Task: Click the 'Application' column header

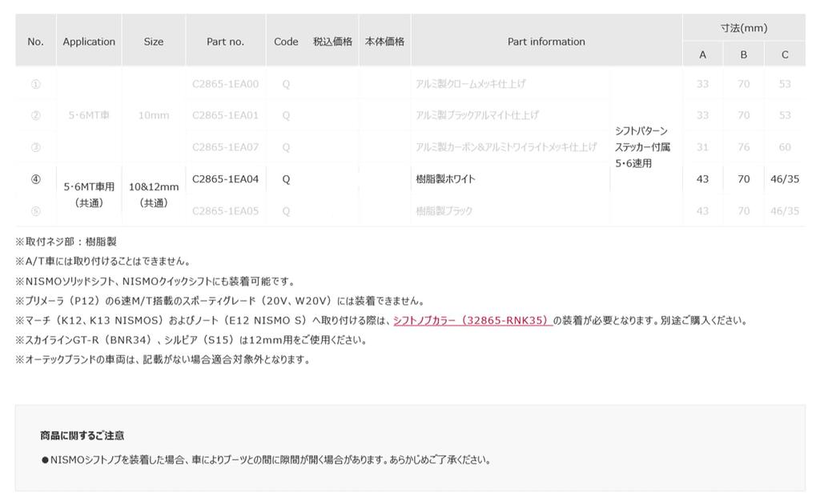Action: tap(89, 42)
